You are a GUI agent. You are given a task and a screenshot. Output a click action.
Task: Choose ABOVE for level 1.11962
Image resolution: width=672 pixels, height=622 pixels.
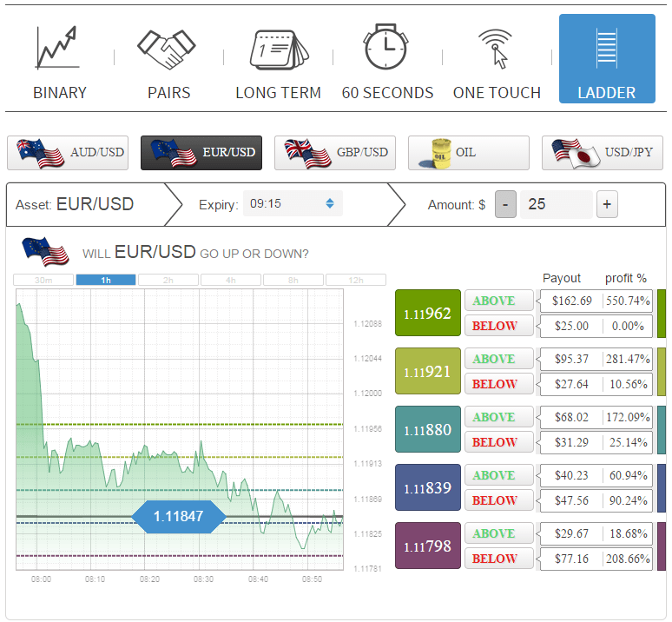tap(499, 301)
